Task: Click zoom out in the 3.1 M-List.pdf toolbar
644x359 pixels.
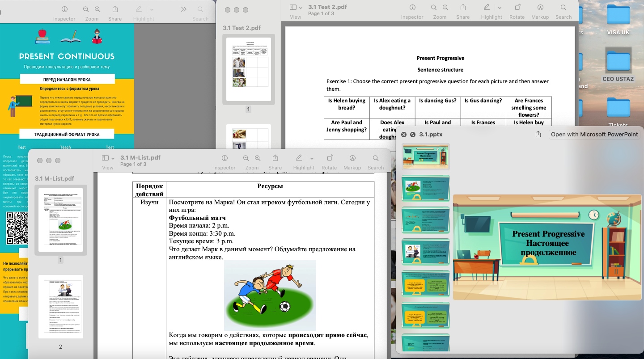Action: tap(246, 158)
